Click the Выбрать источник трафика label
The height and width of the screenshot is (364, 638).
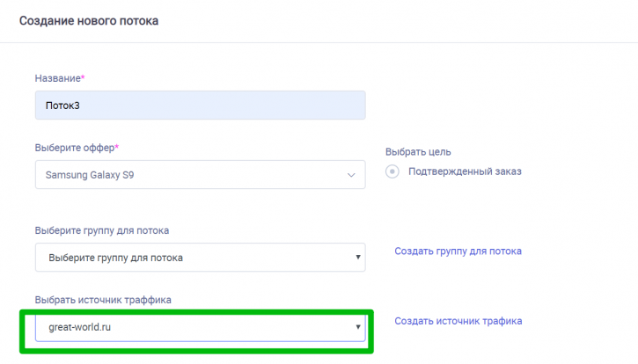click(103, 300)
